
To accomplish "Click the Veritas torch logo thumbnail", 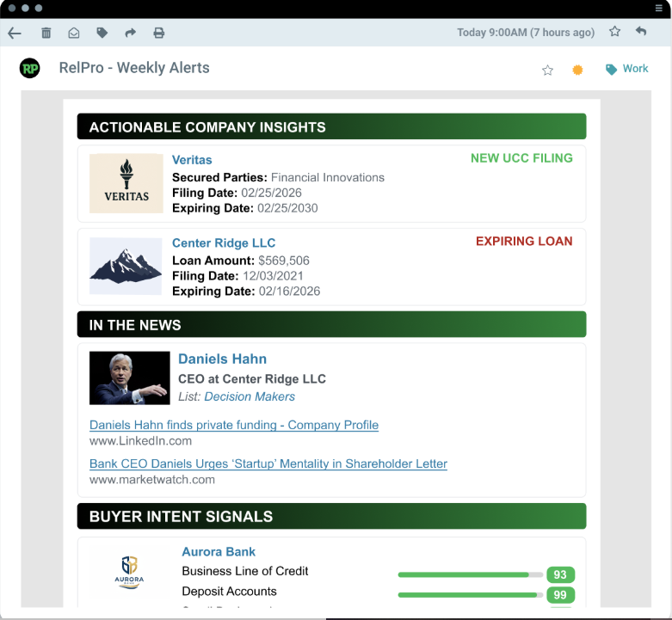I will pos(126,183).
